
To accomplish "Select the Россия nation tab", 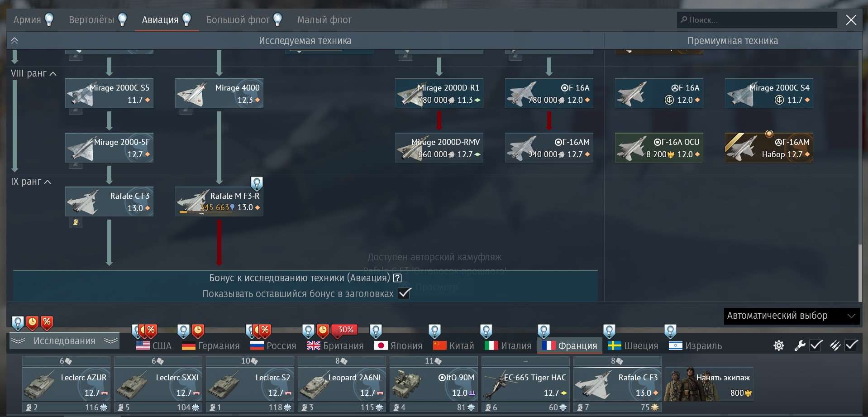I will coord(273,346).
